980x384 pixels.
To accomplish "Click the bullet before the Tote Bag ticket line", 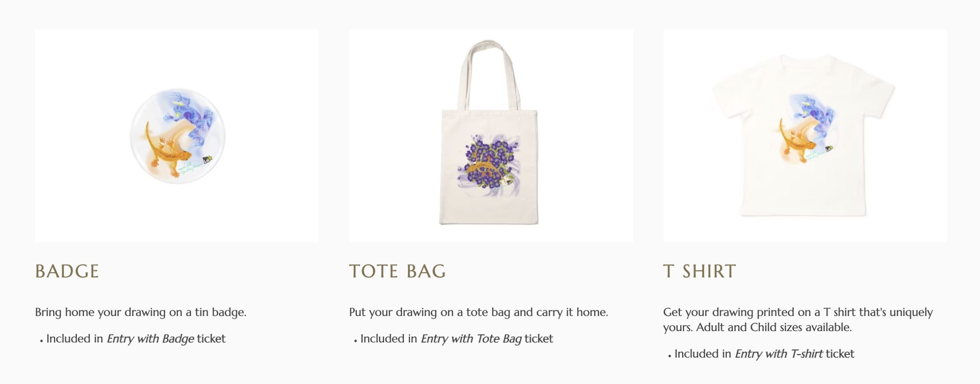I will [x=356, y=340].
